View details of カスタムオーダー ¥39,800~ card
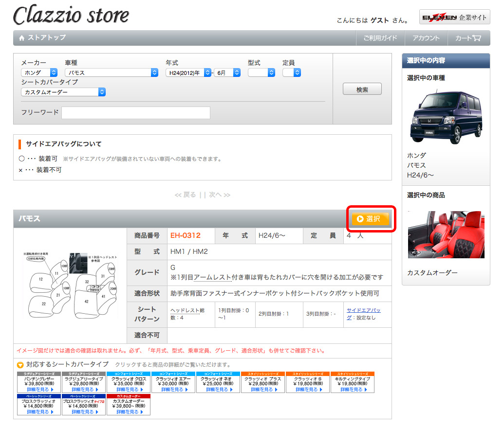 (x=129, y=405)
